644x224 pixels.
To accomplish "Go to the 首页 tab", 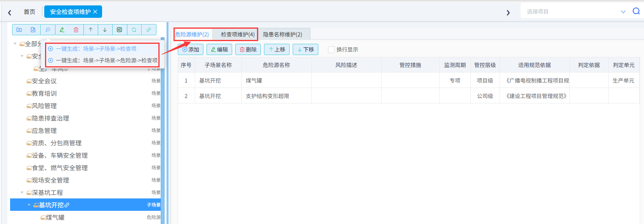I will pos(30,12).
